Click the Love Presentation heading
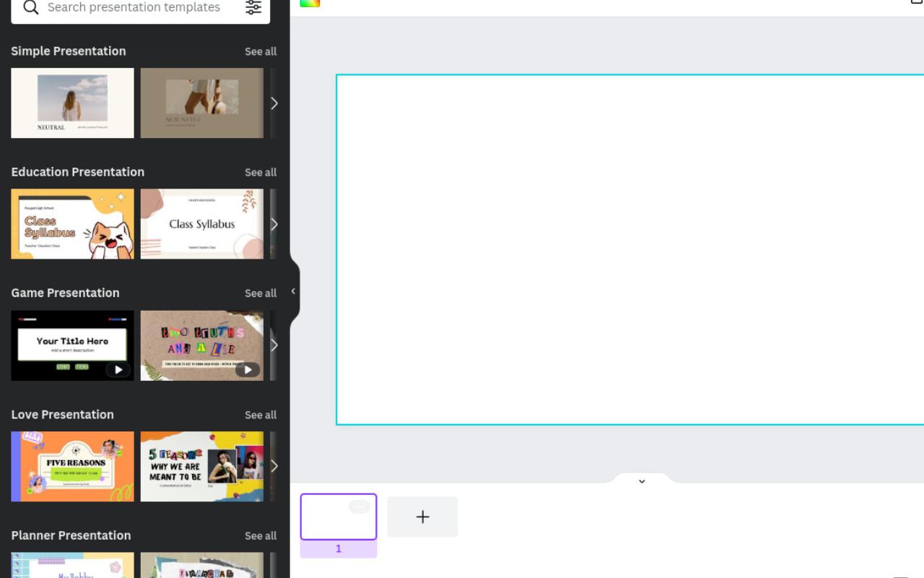The height and width of the screenshot is (578, 924). 63,415
